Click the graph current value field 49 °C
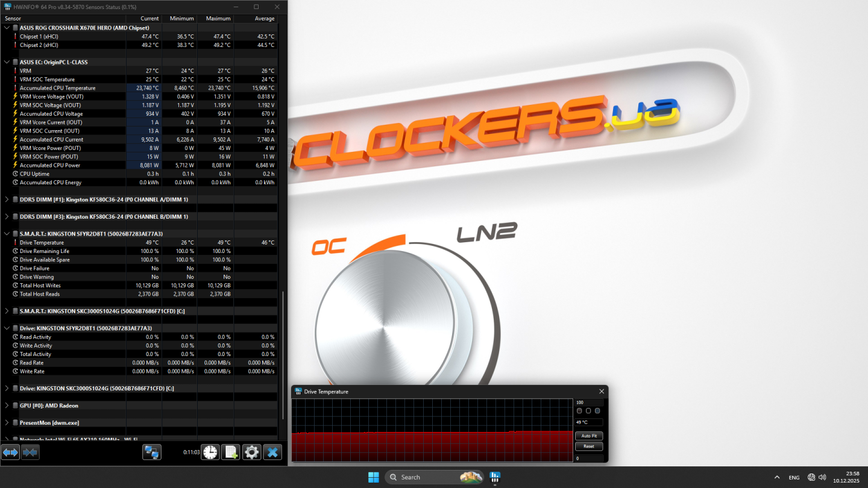The width and height of the screenshot is (868, 488). click(x=589, y=422)
